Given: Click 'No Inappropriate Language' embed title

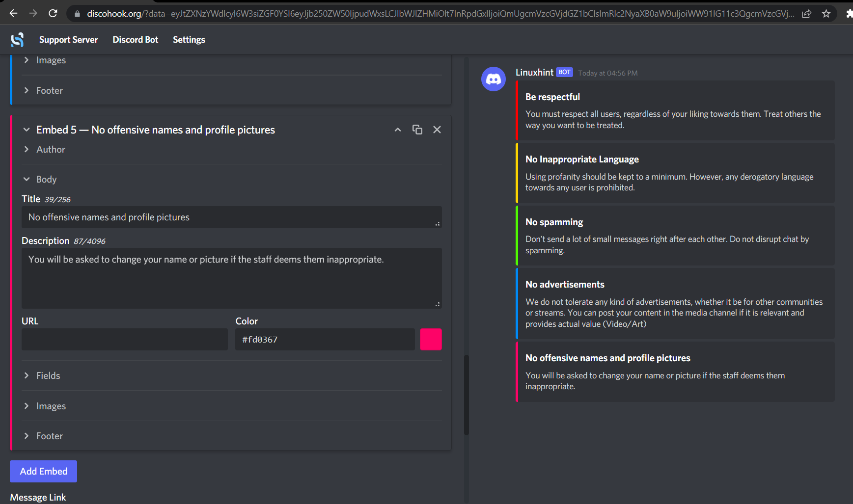Looking at the screenshot, I should [x=582, y=159].
